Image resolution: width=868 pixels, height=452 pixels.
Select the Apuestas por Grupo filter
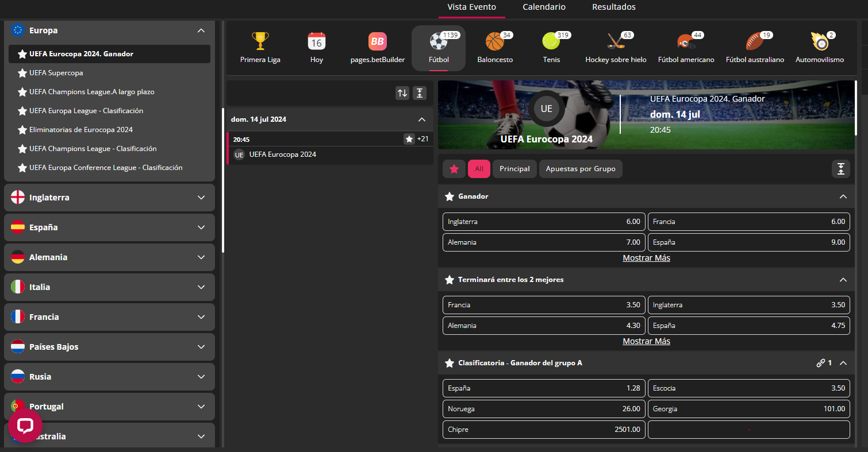(580, 169)
